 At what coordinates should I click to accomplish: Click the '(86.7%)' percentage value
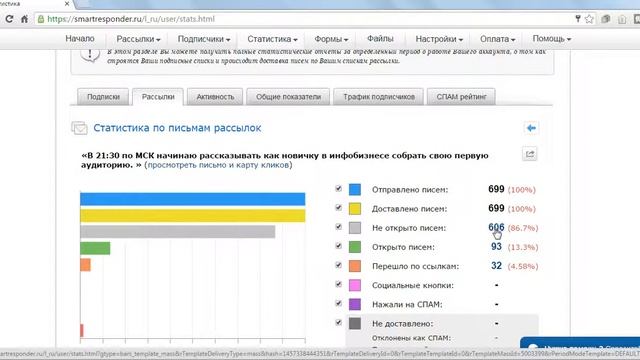[x=523, y=228]
